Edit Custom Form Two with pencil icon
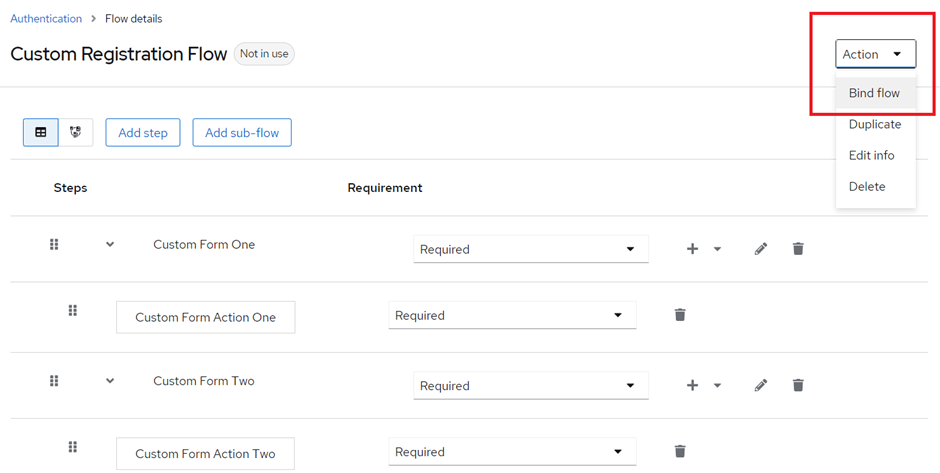This screenshot has height=473, width=940. pos(761,385)
